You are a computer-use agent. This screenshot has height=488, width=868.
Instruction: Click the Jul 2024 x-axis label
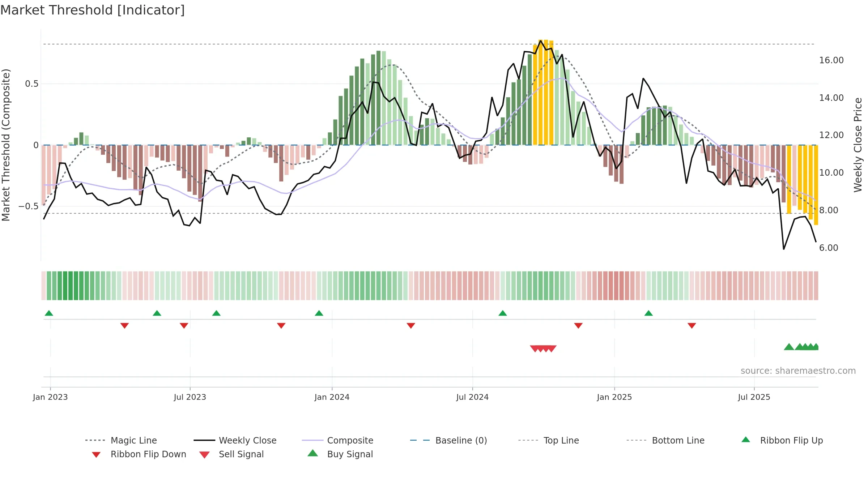coord(472,397)
